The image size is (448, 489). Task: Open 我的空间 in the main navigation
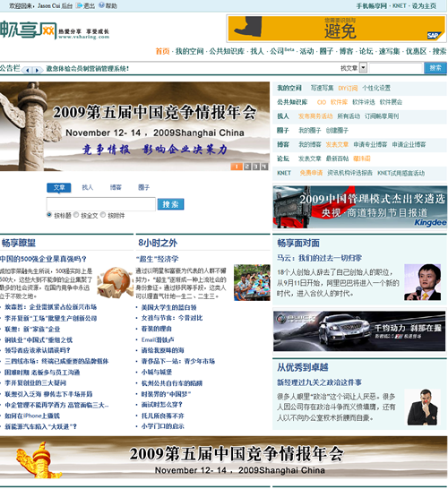coord(189,51)
